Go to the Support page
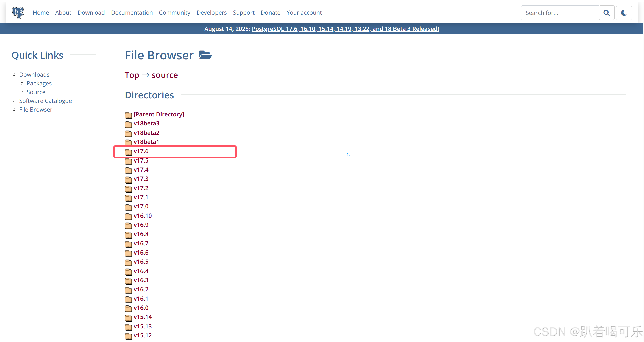The height and width of the screenshot is (342, 644). pyautogui.click(x=244, y=13)
